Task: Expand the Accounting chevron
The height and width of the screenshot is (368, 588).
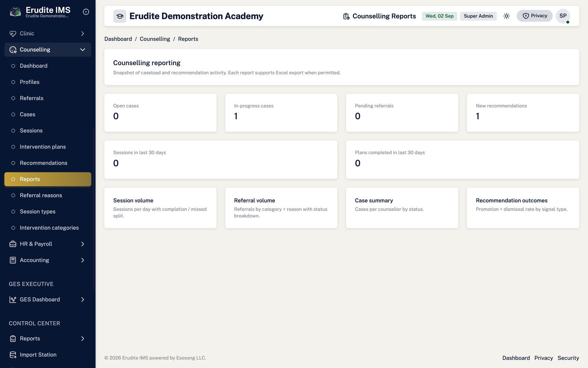Action: (x=83, y=260)
